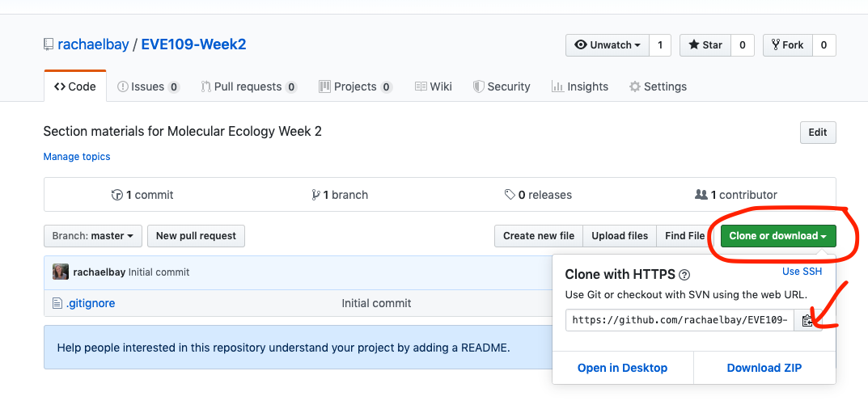Open the Pull requests tab
Screen dimensions: 868x409
(x=248, y=86)
